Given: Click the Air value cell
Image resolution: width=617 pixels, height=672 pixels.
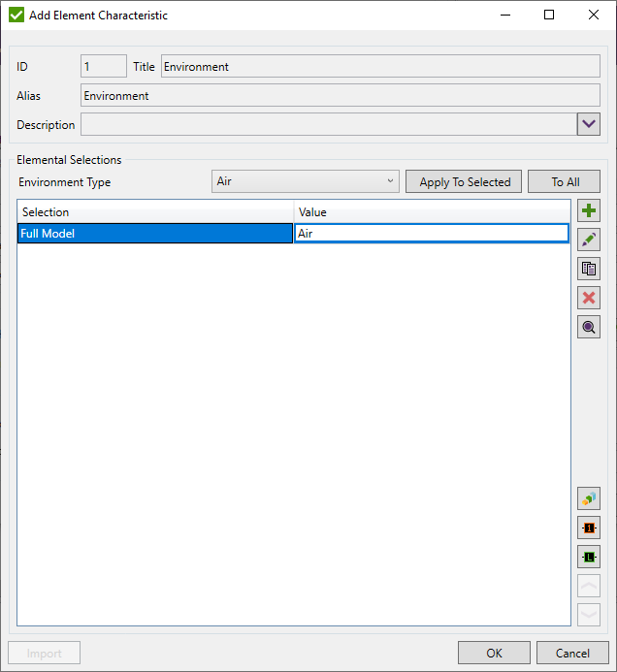Looking at the screenshot, I should tap(431, 234).
